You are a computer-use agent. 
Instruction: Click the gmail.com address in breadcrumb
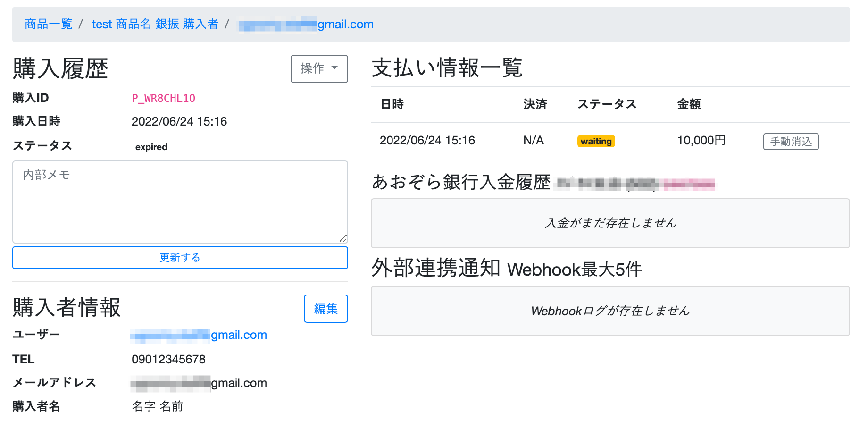click(306, 25)
